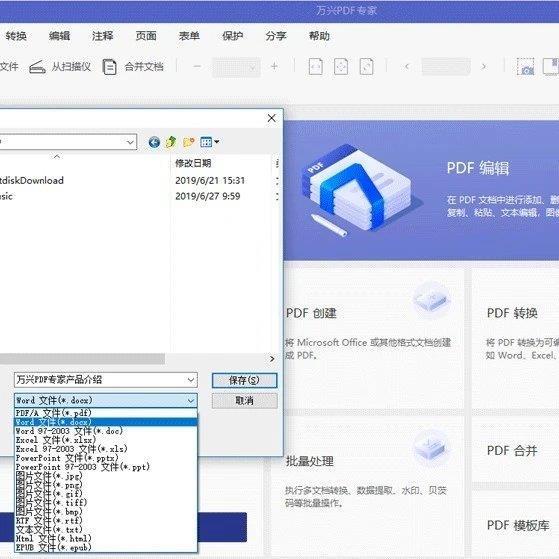Choose PowerPoint 文件(*.pptx) format
This screenshot has height=559, width=559.
[x=106, y=458]
